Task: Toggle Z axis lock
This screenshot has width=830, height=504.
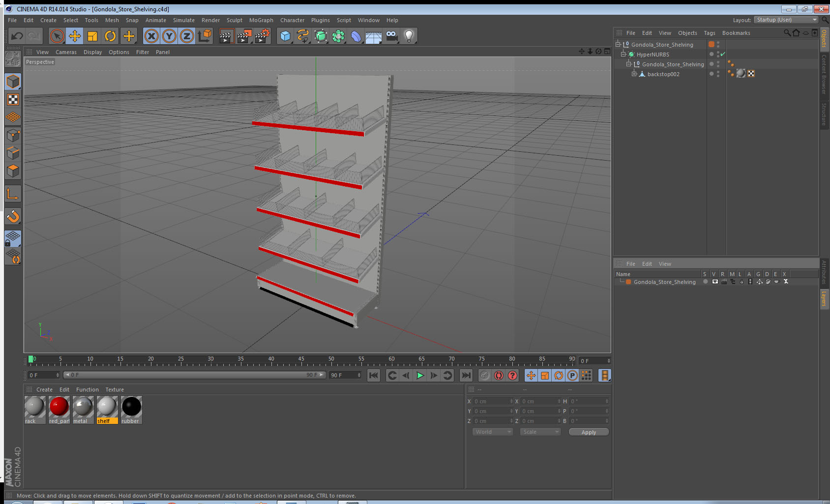Action: [187, 36]
